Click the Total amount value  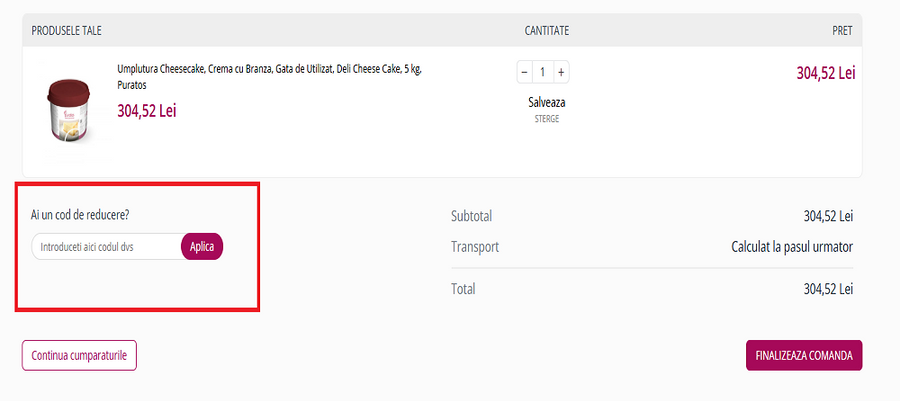pyautogui.click(x=828, y=289)
